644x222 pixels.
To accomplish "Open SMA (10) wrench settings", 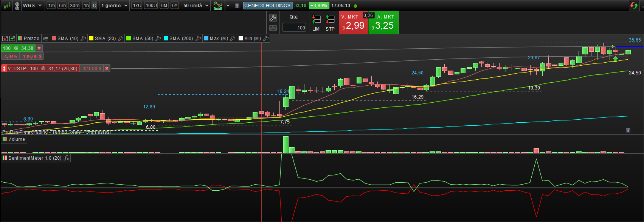I will 83,39.
